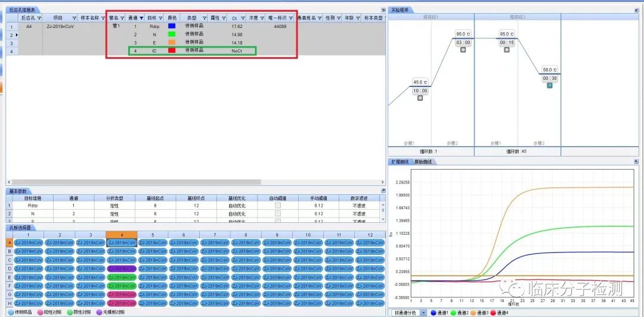Select the 扩增曲线 tab

click(x=400, y=162)
